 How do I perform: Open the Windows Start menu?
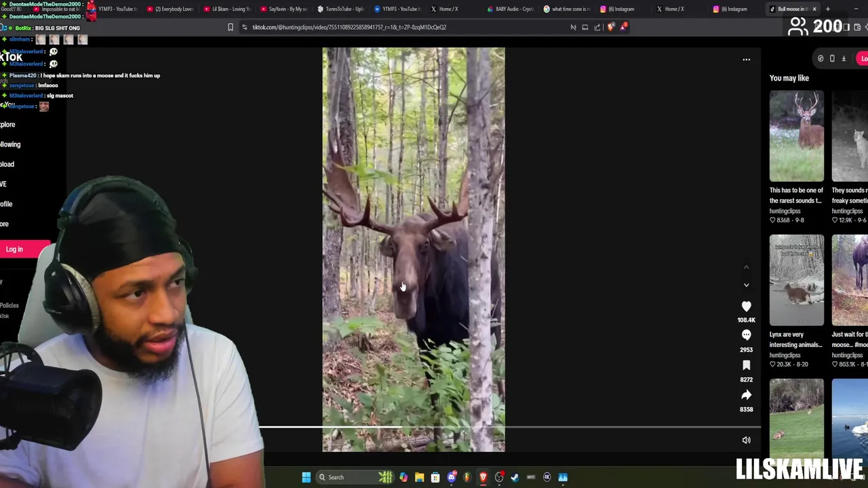[x=306, y=477]
